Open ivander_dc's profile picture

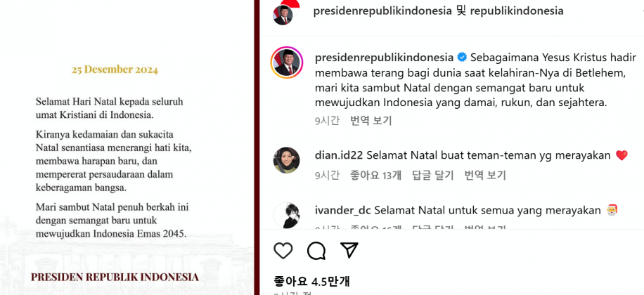(x=286, y=215)
